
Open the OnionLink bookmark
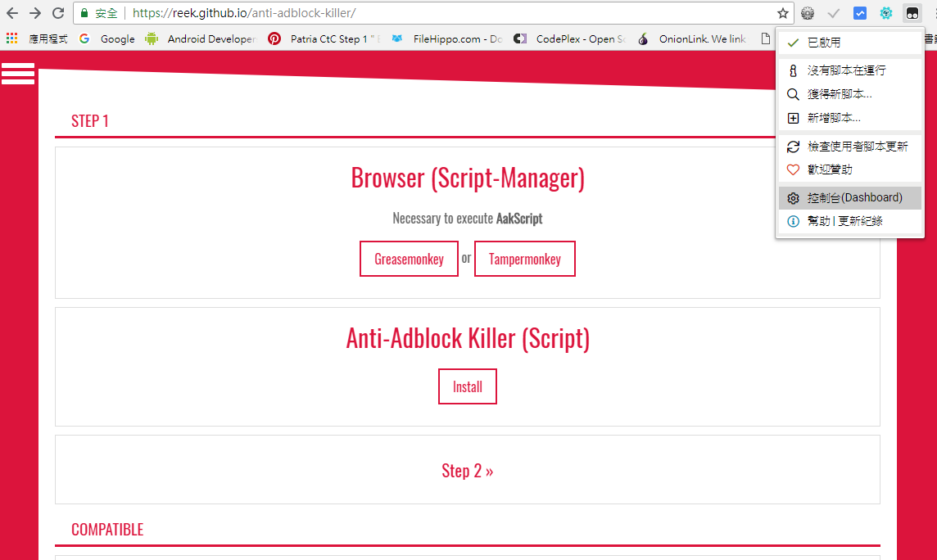(x=692, y=38)
